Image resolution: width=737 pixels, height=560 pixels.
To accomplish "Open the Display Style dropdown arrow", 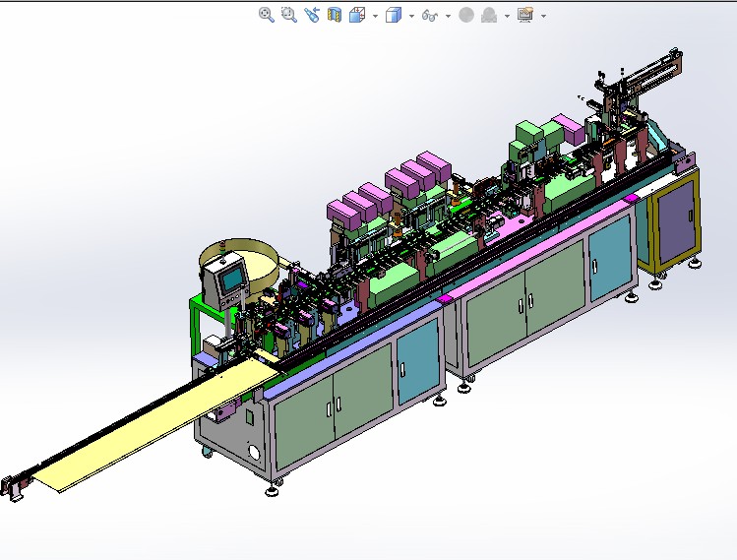I will pos(410,16).
